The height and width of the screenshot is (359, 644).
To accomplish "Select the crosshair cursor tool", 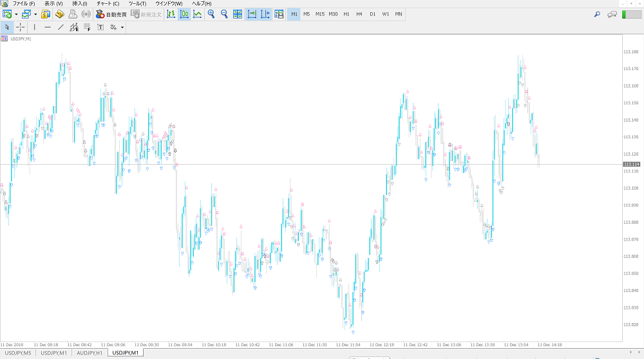I will pyautogui.click(x=21, y=27).
